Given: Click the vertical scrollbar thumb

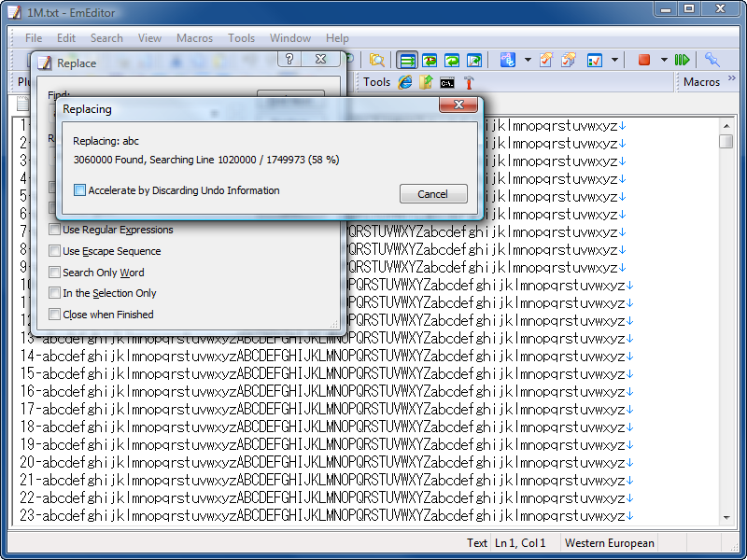Looking at the screenshot, I should pyautogui.click(x=726, y=142).
